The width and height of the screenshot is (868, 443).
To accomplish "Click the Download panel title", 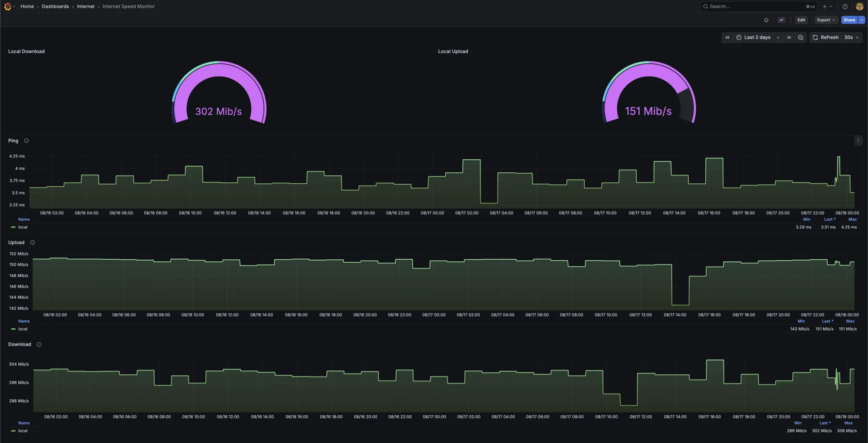I will coord(20,344).
